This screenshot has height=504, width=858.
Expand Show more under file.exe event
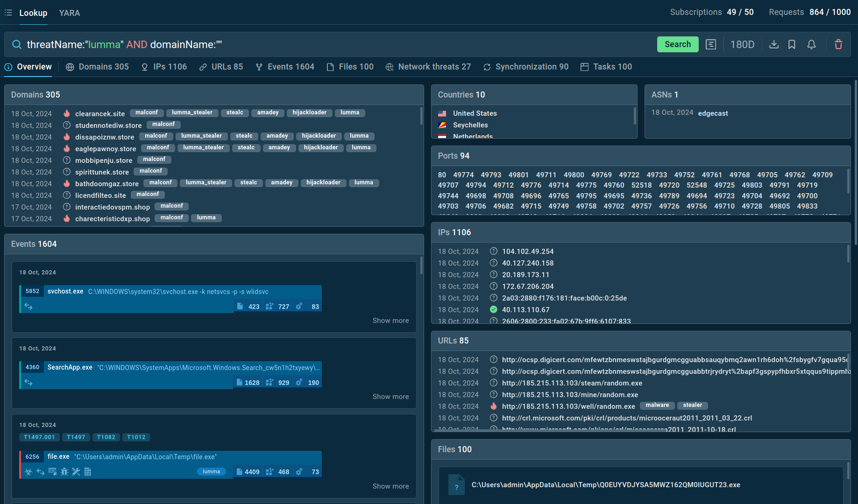(x=390, y=486)
